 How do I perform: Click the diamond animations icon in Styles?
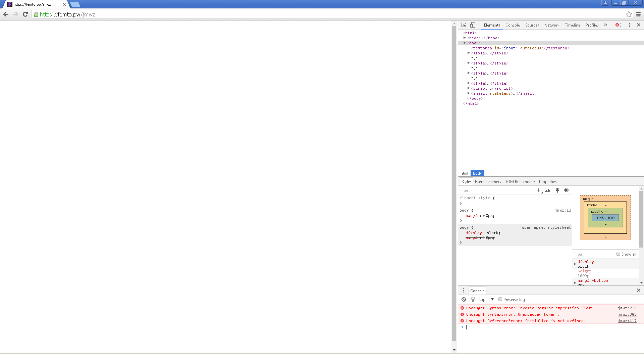point(567,190)
